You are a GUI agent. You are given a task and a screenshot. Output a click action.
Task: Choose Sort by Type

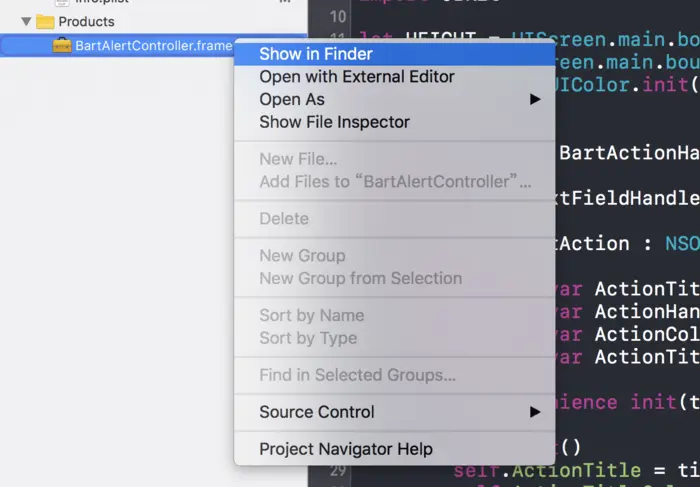click(308, 338)
